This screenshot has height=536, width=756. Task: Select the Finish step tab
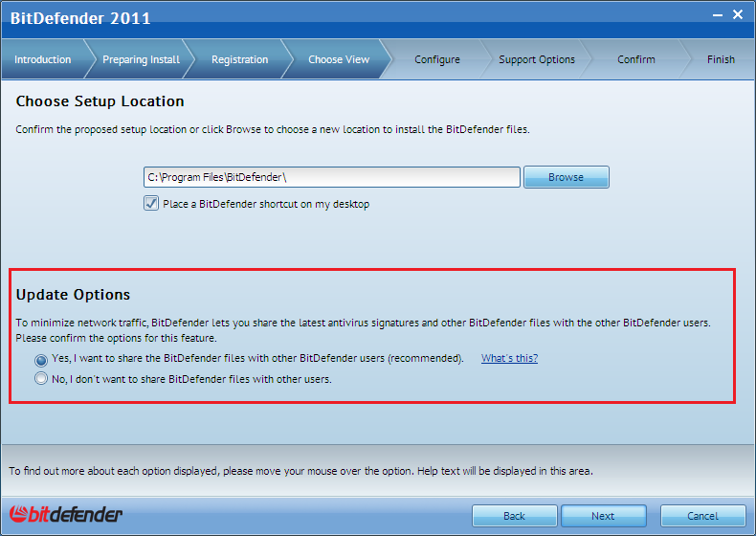(721, 59)
